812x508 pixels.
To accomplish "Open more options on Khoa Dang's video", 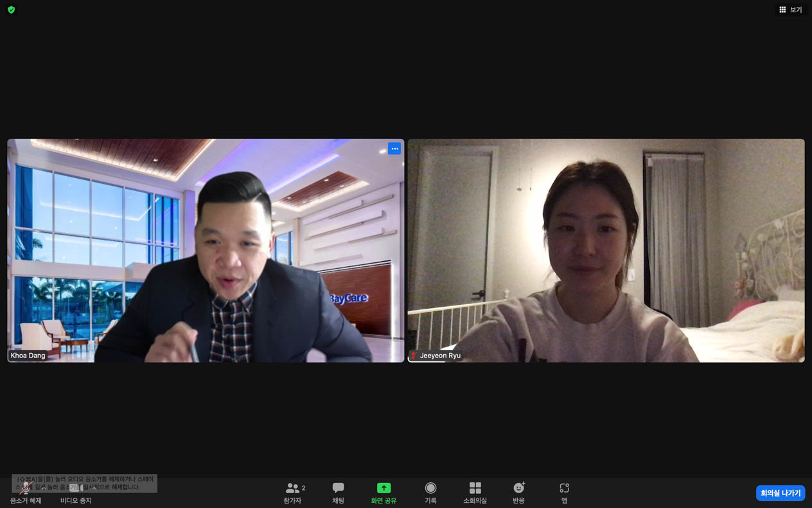I will 394,149.
